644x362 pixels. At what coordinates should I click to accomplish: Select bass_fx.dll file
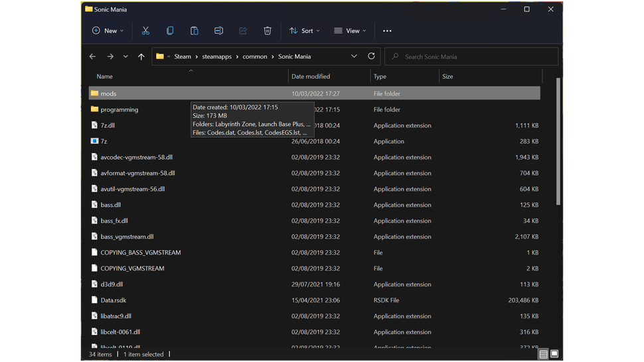[114, 221]
